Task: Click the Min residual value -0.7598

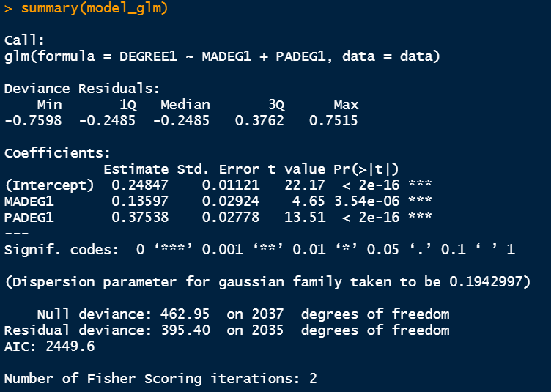Action: (x=33, y=120)
